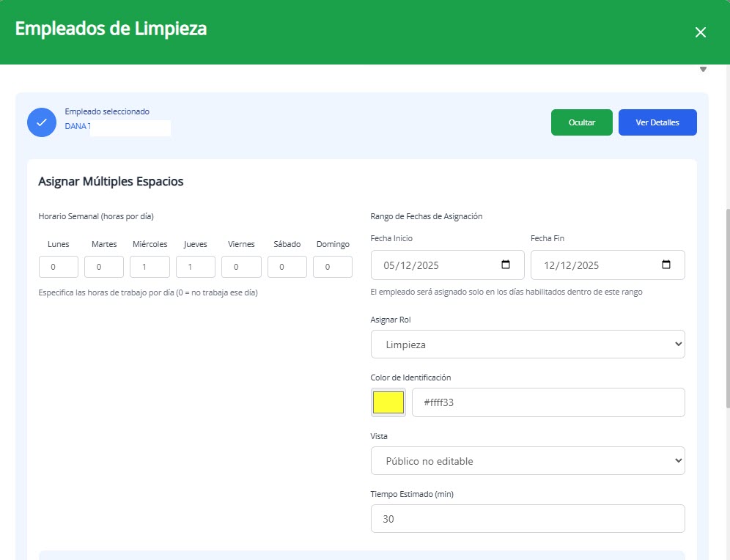Select the Martes hours input
Image resolution: width=730 pixels, height=560 pixels.
(x=104, y=267)
